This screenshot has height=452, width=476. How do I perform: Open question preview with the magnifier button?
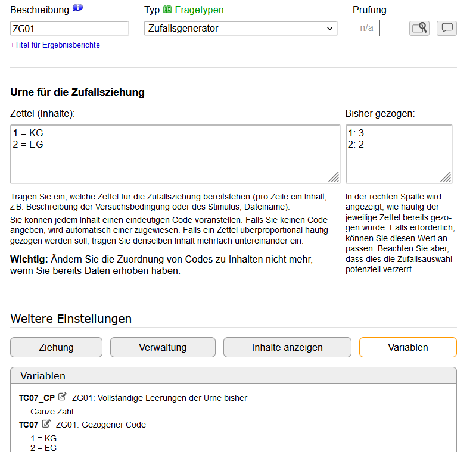pos(419,28)
